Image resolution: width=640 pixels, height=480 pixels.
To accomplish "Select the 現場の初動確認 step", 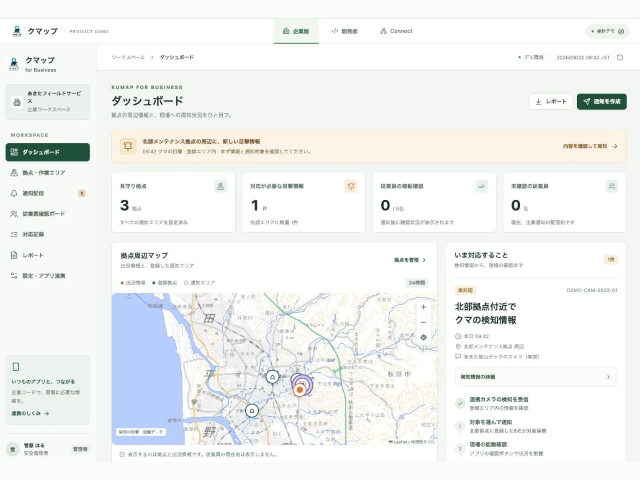I will (536, 449).
